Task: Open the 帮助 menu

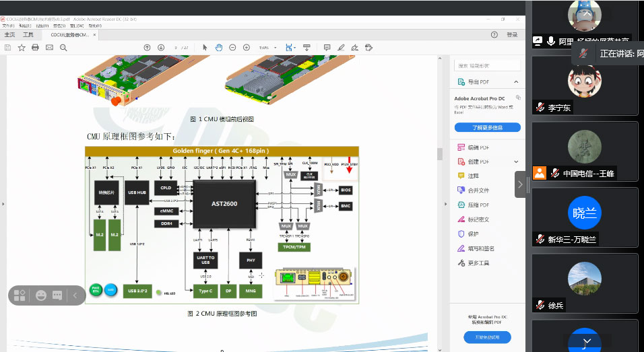Action: [95, 26]
